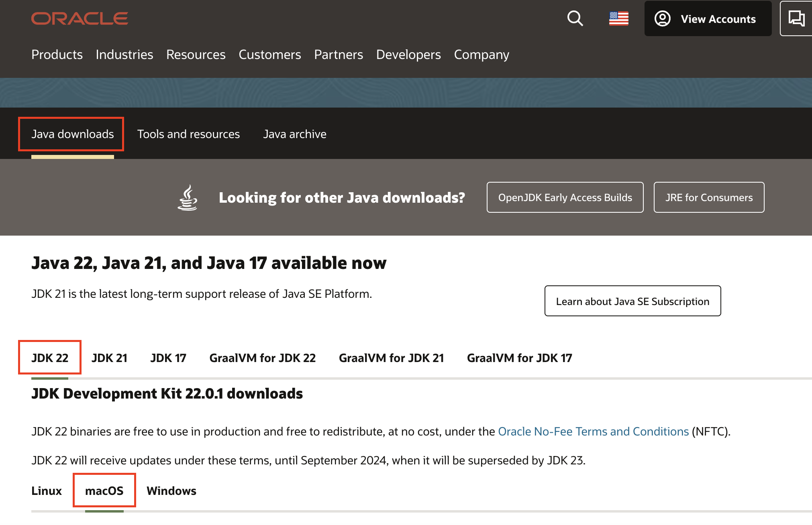812x525 pixels.
Task: Switch to Java archive tab
Action: click(294, 134)
